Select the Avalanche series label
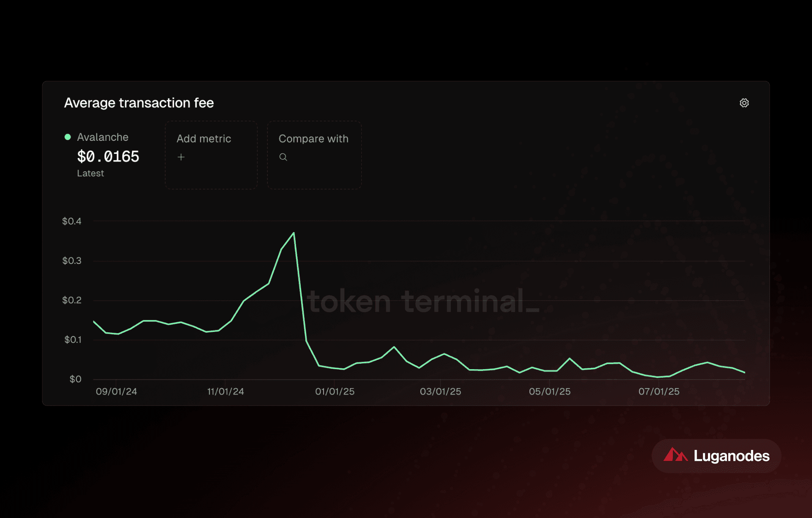 point(103,137)
